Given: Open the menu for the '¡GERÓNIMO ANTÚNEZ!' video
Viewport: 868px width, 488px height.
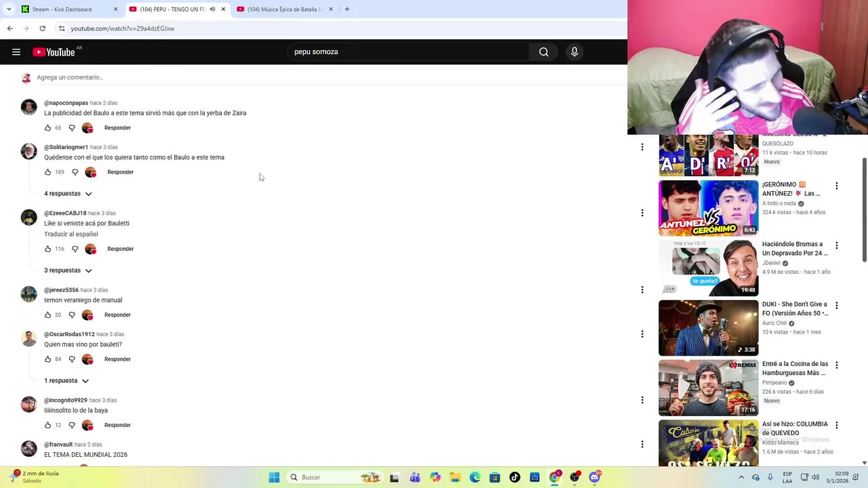Looking at the screenshot, I should 836,186.
